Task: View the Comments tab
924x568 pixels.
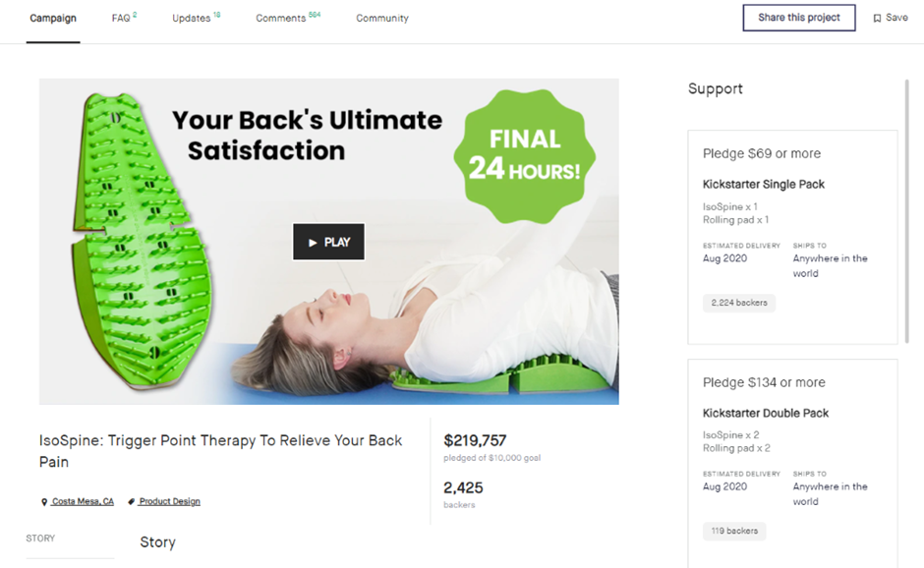Action: coord(288,19)
